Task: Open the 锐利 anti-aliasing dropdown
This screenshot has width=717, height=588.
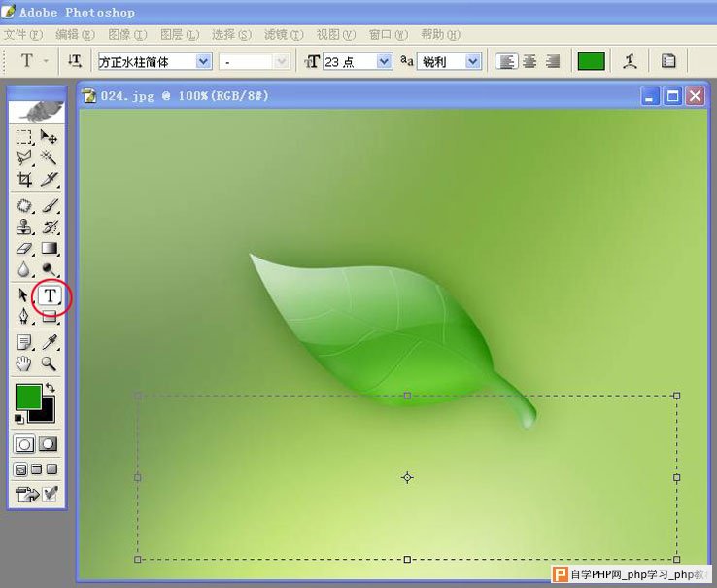Action: click(x=473, y=61)
